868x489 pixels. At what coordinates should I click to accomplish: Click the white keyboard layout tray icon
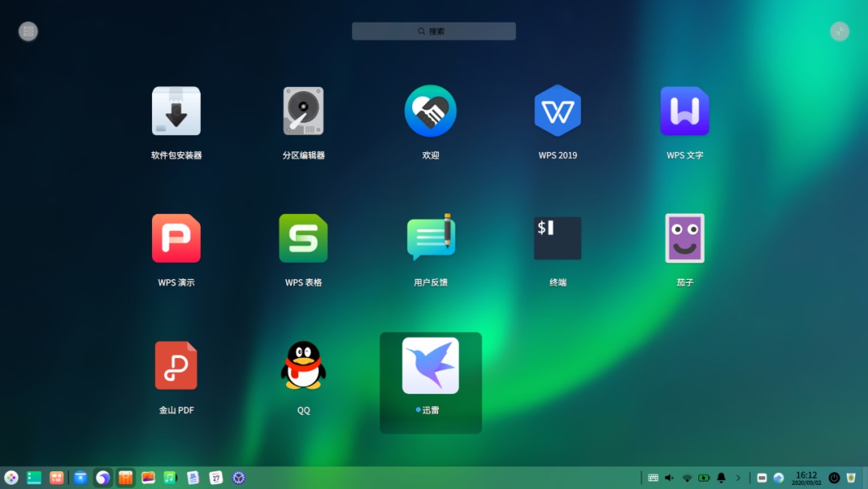pos(762,478)
